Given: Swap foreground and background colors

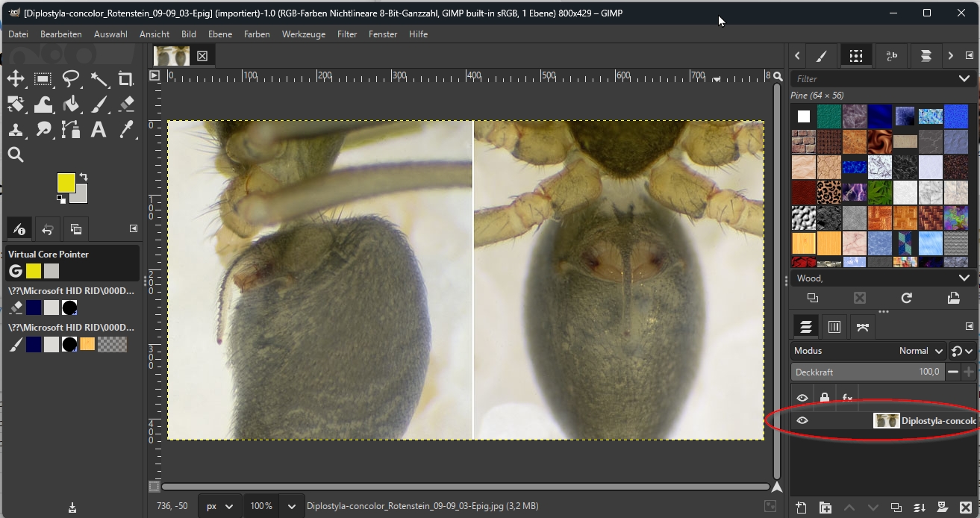Looking at the screenshot, I should (x=84, y=177).
